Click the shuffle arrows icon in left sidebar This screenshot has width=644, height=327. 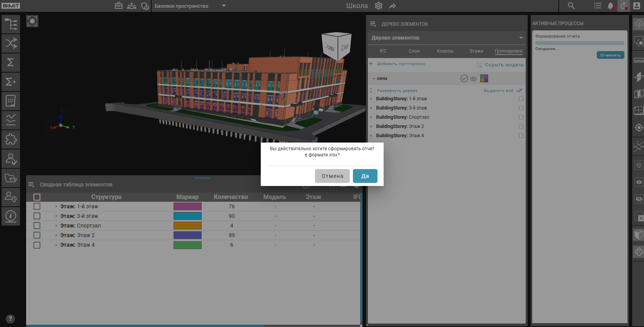point(11,43)
